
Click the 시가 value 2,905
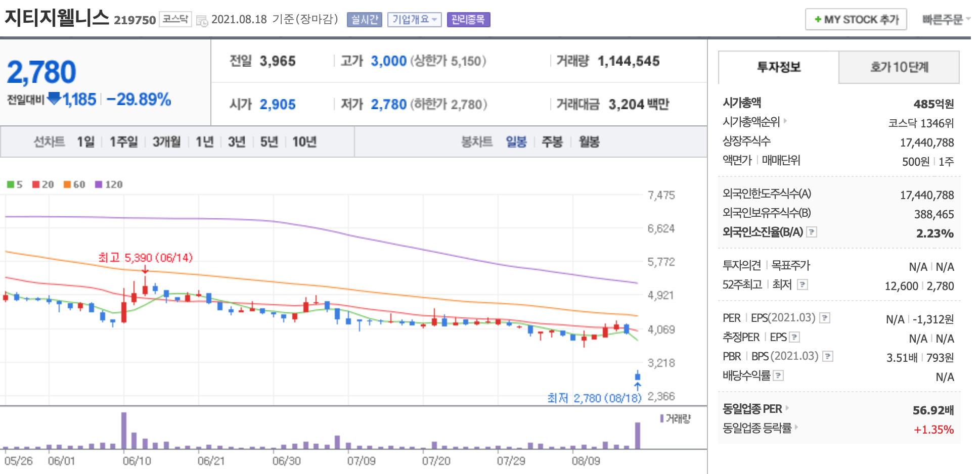(x=278, y=105)
